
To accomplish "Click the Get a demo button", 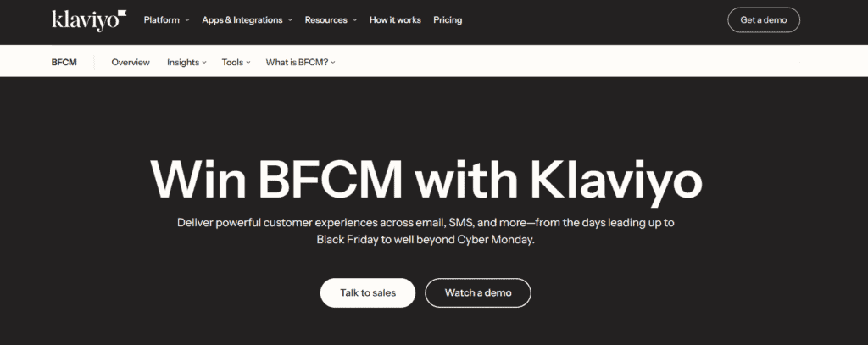I will click(x=763, y=20).
